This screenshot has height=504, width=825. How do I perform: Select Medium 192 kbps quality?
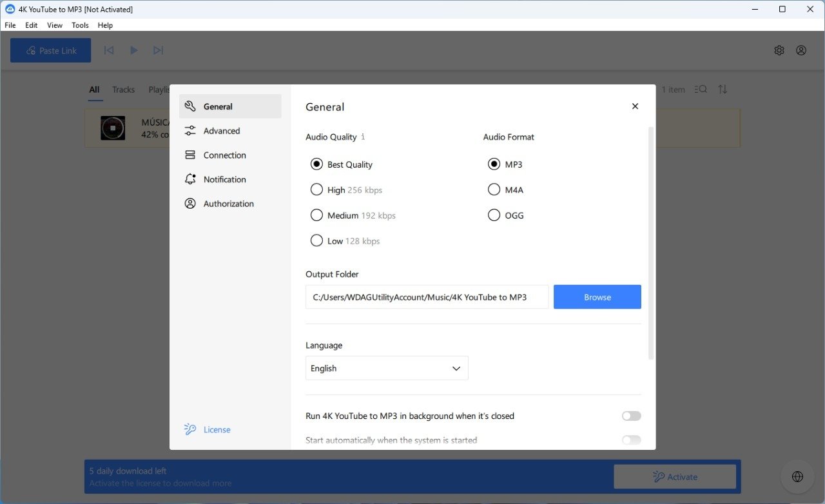(353, 215)
